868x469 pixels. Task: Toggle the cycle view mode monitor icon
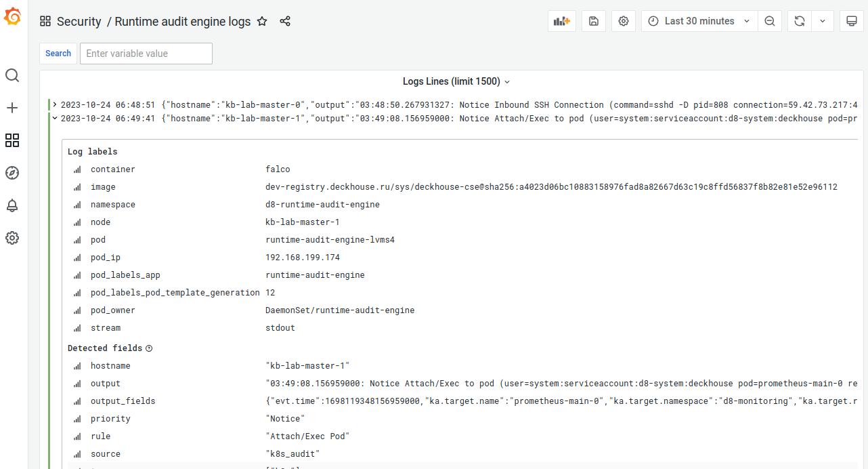(852, 21)
